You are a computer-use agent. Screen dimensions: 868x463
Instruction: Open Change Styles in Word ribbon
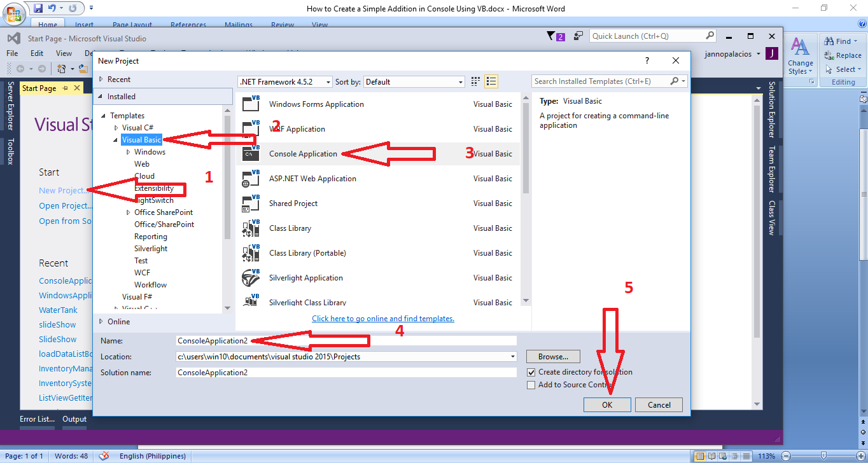800,56
